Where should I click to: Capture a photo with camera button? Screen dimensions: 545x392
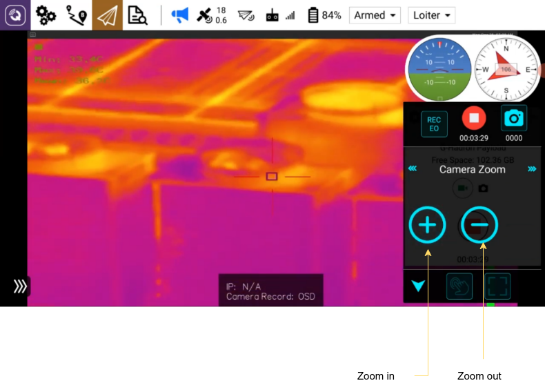[x=514, y=119]
